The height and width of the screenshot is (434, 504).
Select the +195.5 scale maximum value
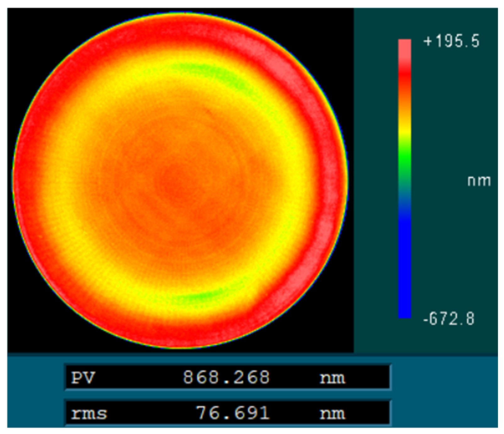coord(452,42)
